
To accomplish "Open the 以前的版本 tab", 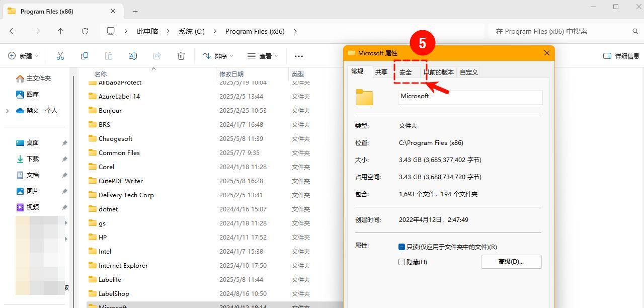I will point(439,72).
